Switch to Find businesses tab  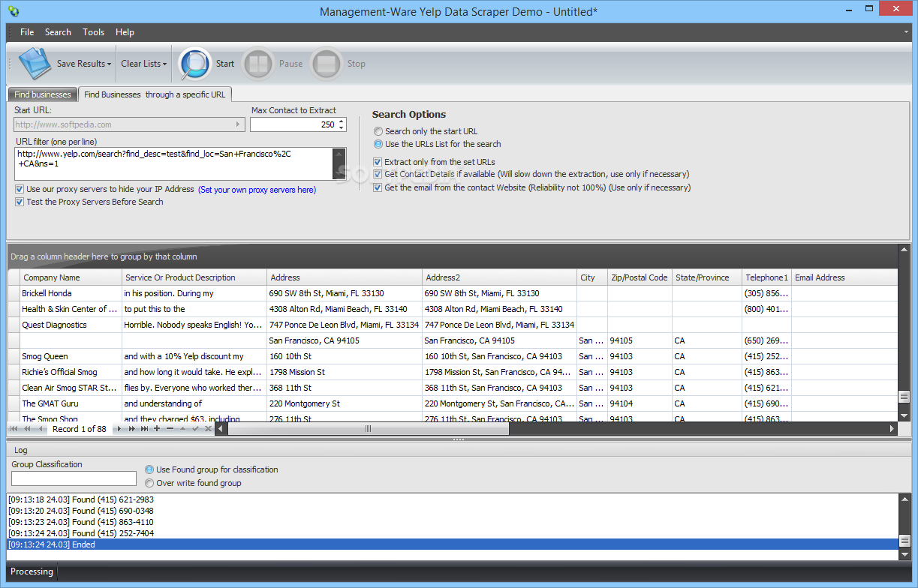tap(43, 94)
